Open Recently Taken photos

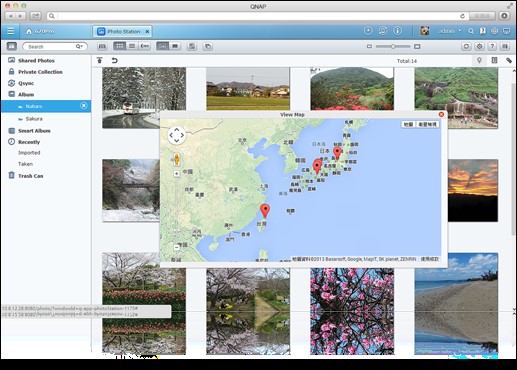click(25, 164)
